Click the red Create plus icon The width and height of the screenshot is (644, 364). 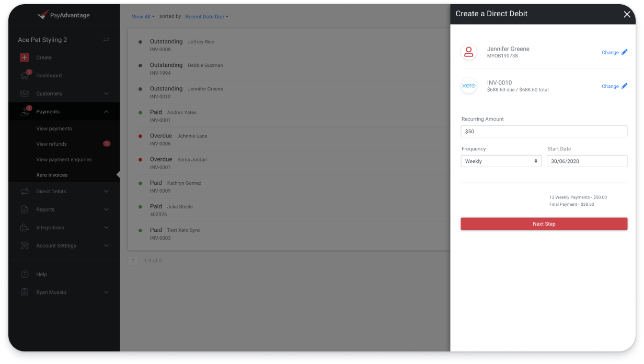25,57
